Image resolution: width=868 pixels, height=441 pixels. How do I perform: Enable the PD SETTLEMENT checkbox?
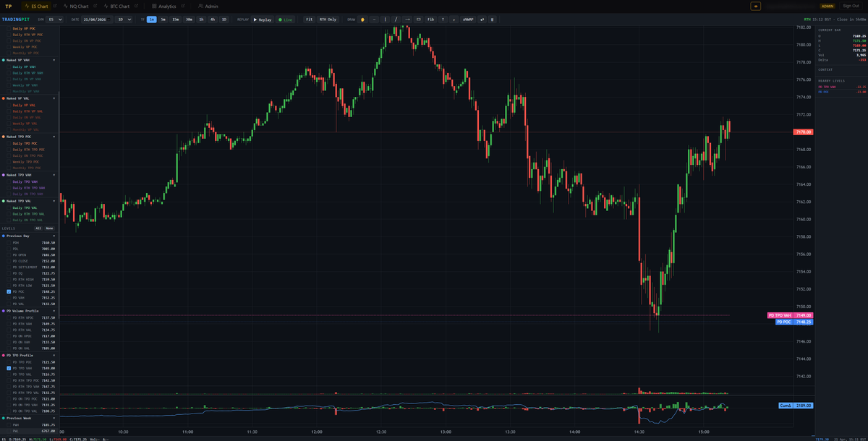[x=9, y=267]
